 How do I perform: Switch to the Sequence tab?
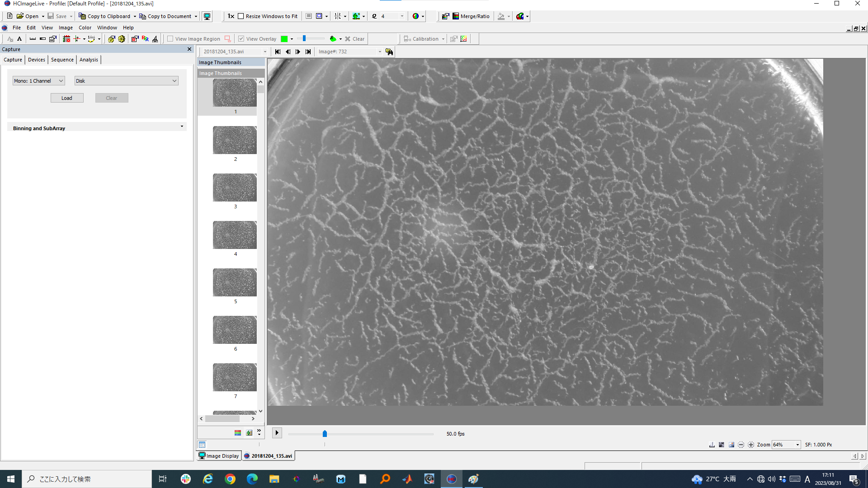[x=62, y=60]
